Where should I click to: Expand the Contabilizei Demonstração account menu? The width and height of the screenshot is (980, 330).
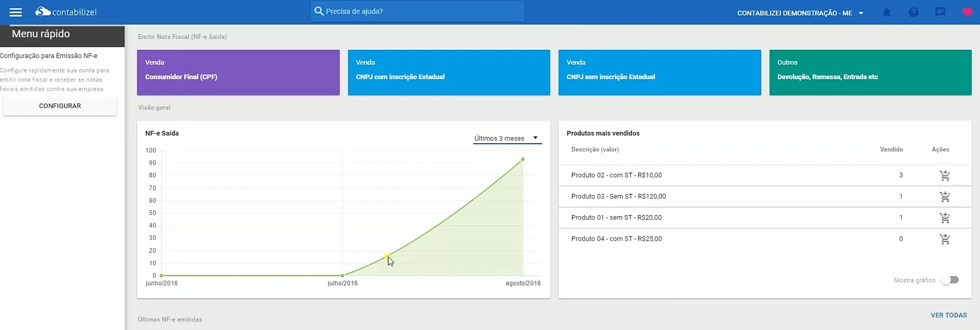pyautogui.click(x=800, y=13)
